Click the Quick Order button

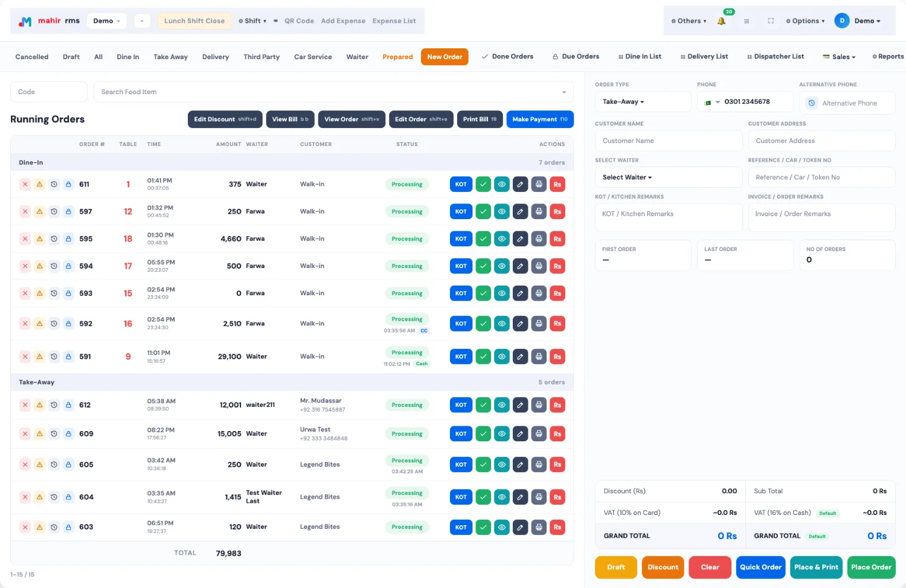[760, 567]
